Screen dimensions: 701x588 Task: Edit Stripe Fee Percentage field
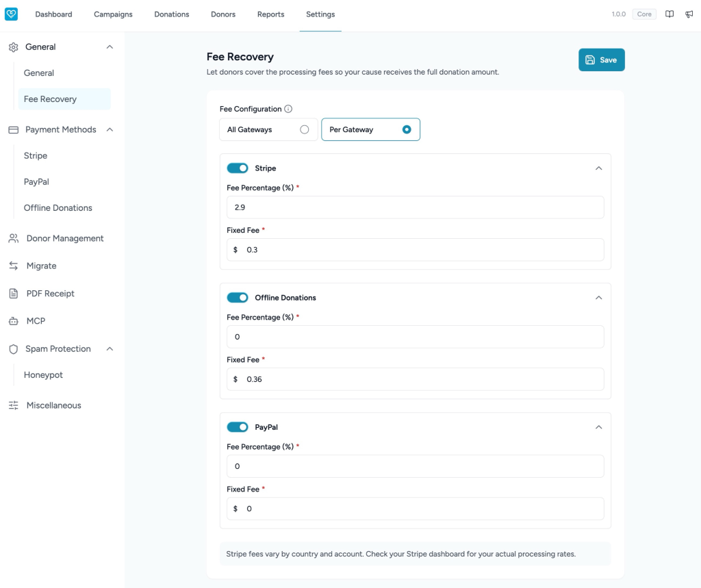(x=416, y=207)
